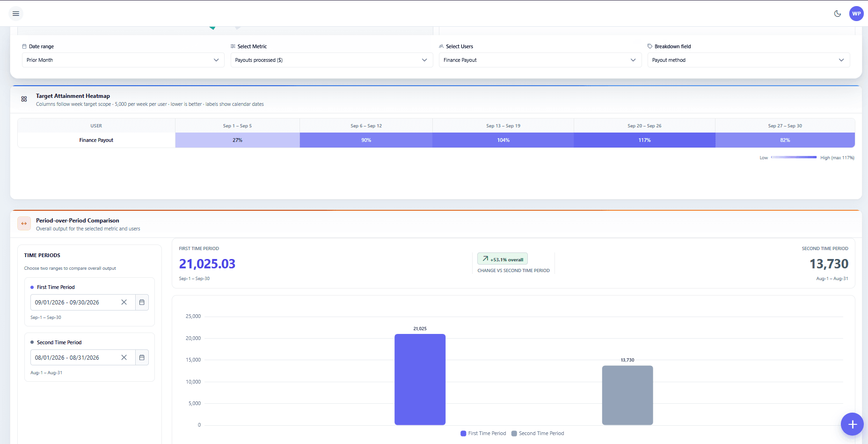Click the Sep 13 – Sep 19 column header
Image resolution: width=868 pixels, height=444 pixels.
click(x=503, y=126)
